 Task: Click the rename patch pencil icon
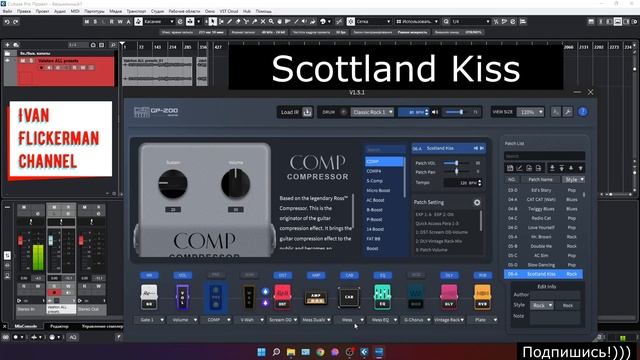tap(519, 168)
